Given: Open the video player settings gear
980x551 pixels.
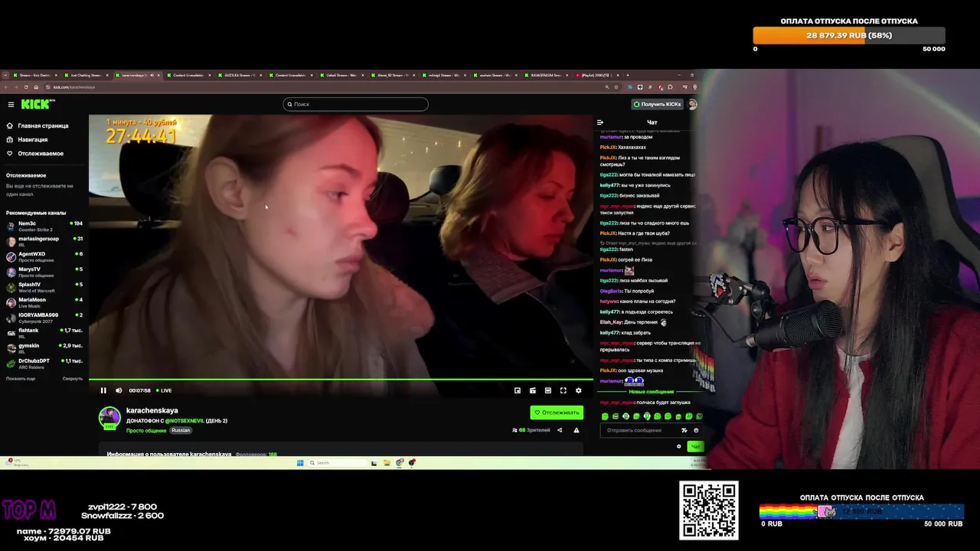Looking at the screenshot, I should point(579,390).
